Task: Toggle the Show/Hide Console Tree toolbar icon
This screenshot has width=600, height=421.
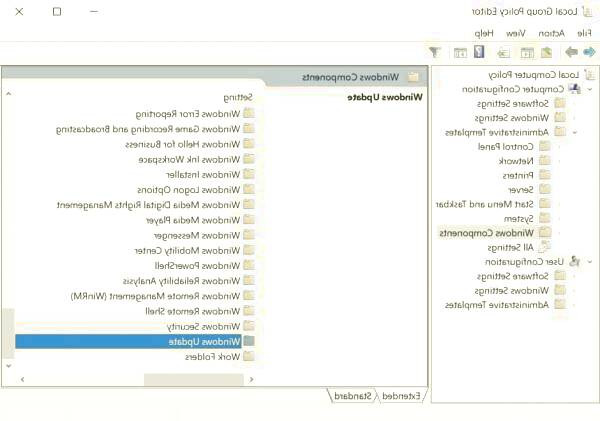Action: 527,53
